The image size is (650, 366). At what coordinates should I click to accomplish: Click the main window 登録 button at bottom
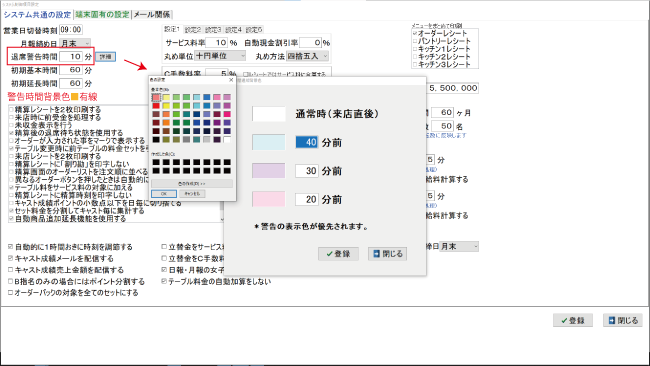point(572,320)
